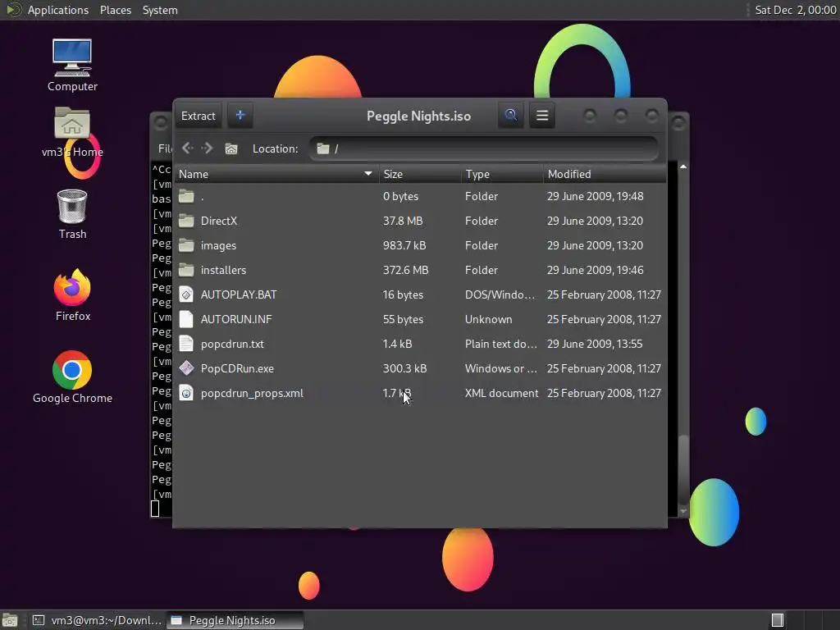The height and width of the screenshot is (630, 840).
Task: Open the hamburger menu of archive manager
Action: coord(542,116)
